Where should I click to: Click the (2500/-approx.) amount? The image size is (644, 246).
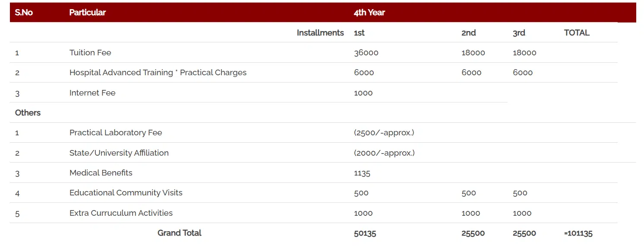tap(384, 133)
